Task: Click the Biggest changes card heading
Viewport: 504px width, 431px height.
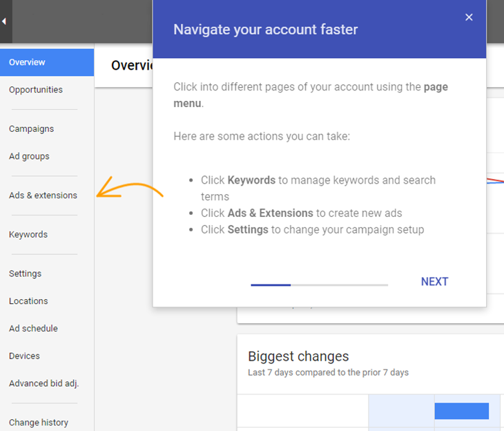Action: tap(298, 356)
